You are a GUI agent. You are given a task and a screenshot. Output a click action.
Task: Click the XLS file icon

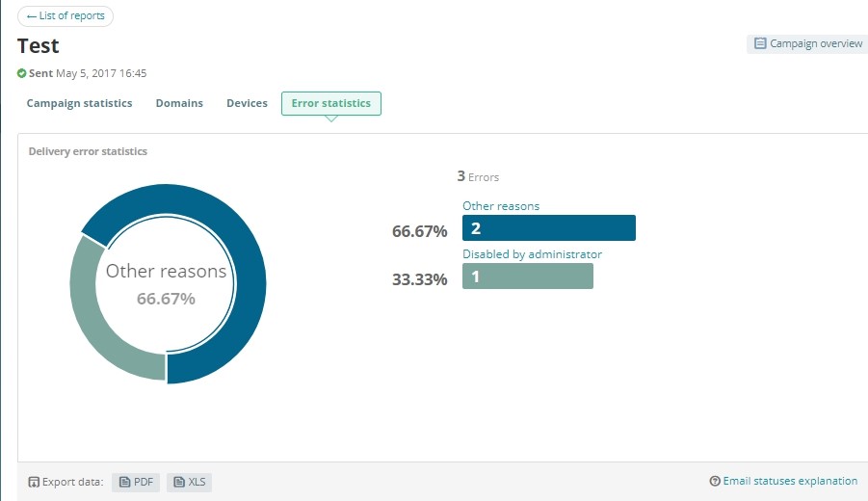pyautogui.click(x=178, y=482)
